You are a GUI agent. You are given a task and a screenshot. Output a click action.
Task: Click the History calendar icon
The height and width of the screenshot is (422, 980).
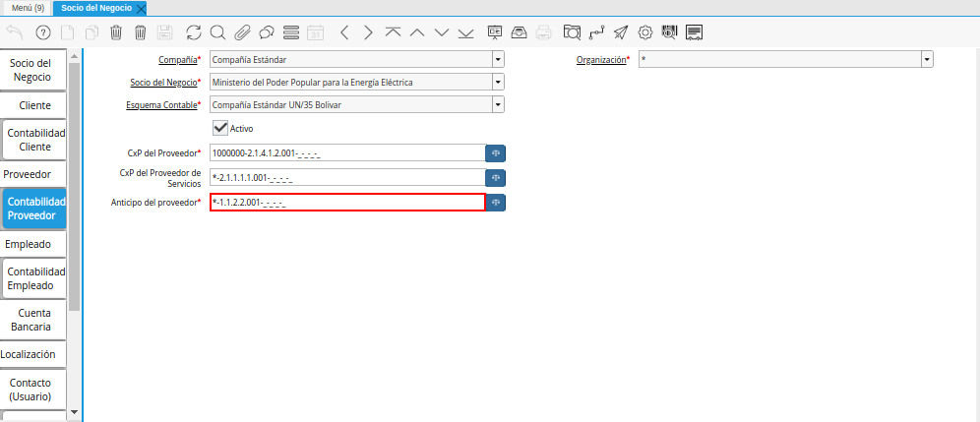[316, 32]
